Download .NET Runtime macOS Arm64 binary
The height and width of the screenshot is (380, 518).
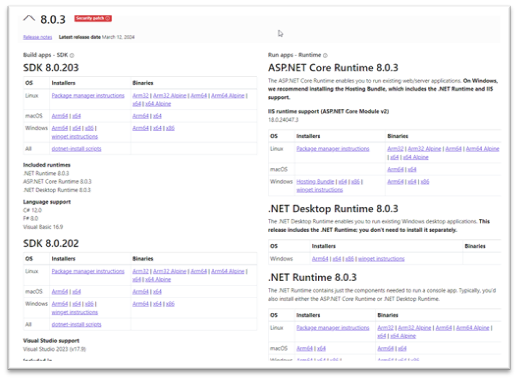tap(386, 348)
